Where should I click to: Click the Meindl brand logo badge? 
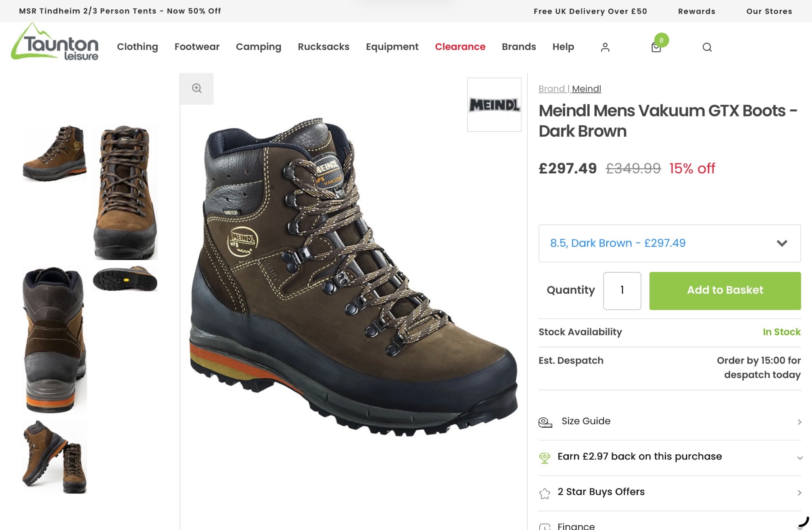pos(494,105)
